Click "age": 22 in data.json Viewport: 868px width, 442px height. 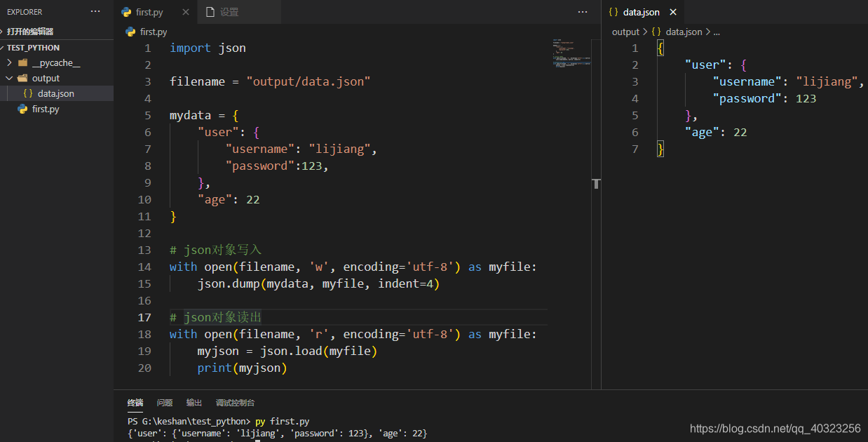[x=716, y=132]
